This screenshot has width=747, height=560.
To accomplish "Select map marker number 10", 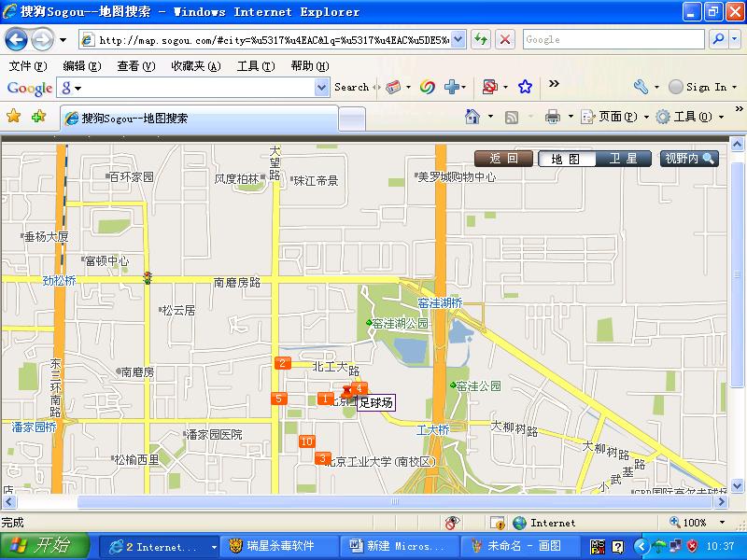I will [307, 441].
